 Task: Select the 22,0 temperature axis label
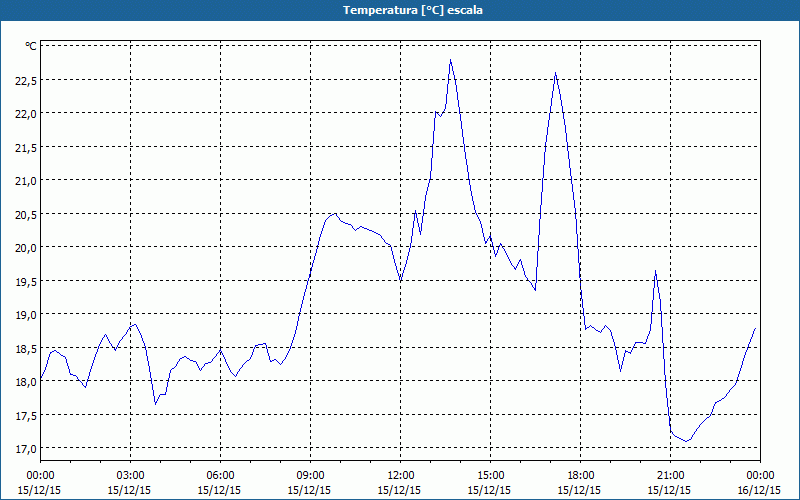pos(26,114)
